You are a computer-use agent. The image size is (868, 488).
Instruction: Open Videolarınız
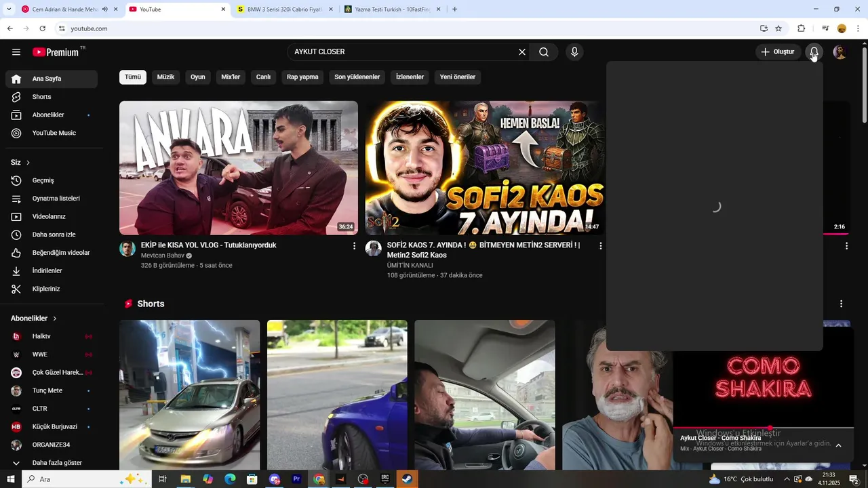(x=52, y=217)
